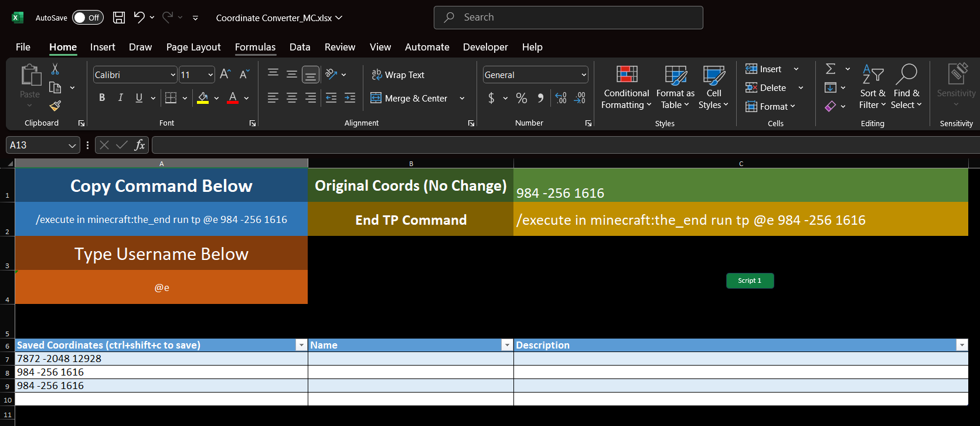Click in the Search box

[x=569, y=18]
